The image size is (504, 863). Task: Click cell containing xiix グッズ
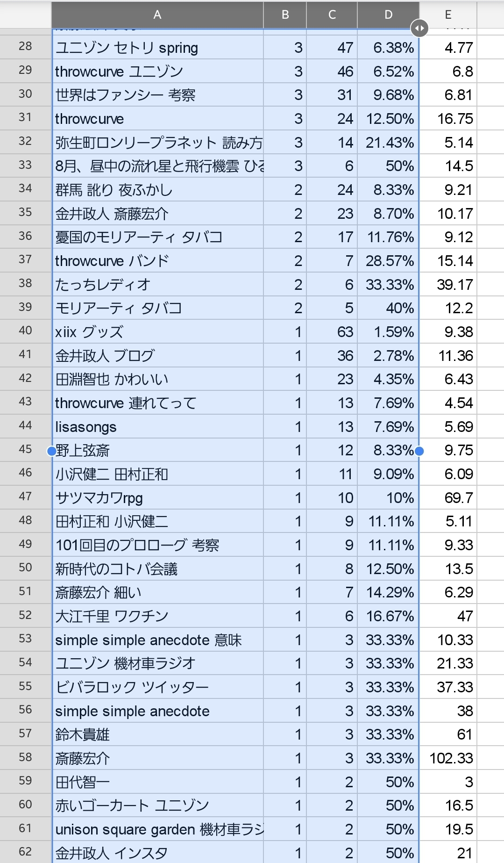click(x=157, y=331)
